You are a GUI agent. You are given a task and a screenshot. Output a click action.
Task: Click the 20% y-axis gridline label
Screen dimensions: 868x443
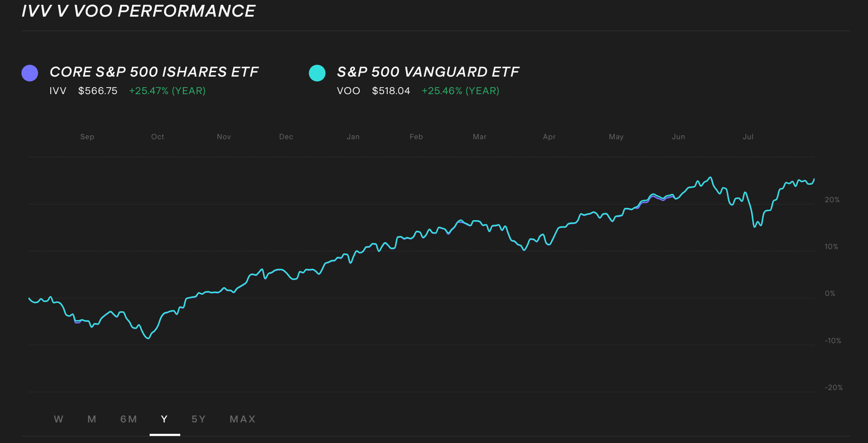833,199
